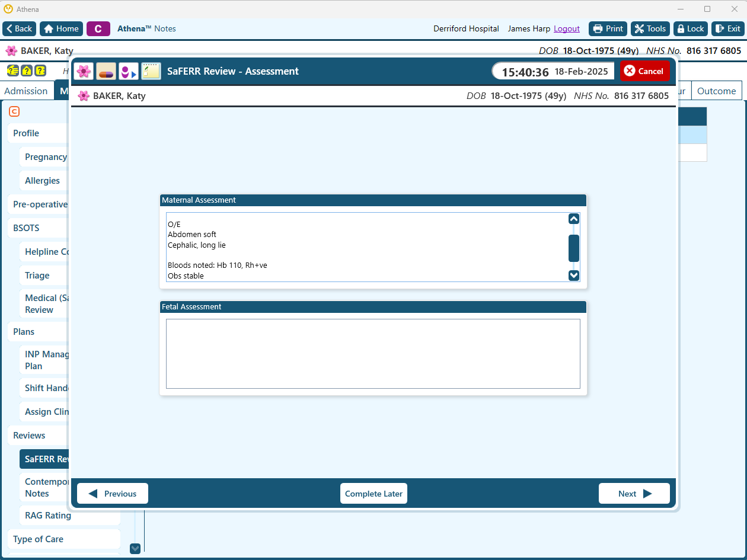747x560 pixels.
Task: Click 'Abdomen soft' text line
Action: point(192,235)
